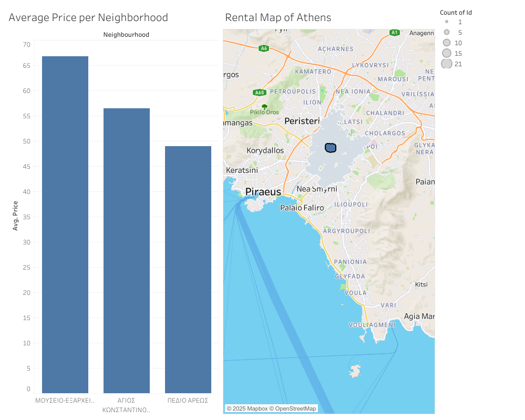This screenshot has height=420, width=525.
Task: Click the ILION label on the map
Action: coord(312,103)
